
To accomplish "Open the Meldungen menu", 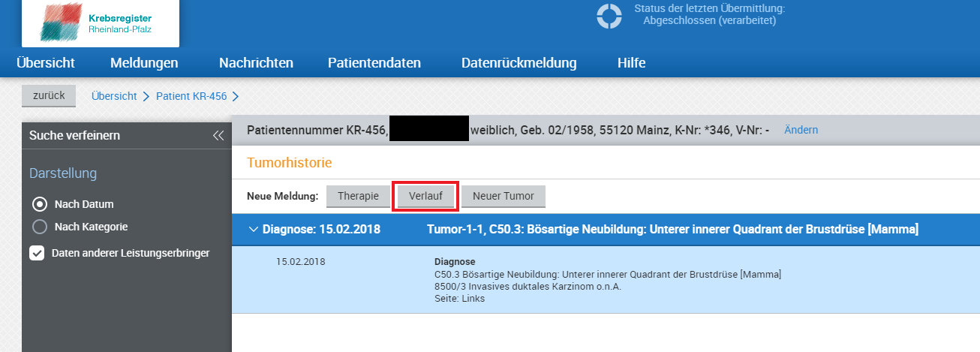I will (x=144, y=63).
